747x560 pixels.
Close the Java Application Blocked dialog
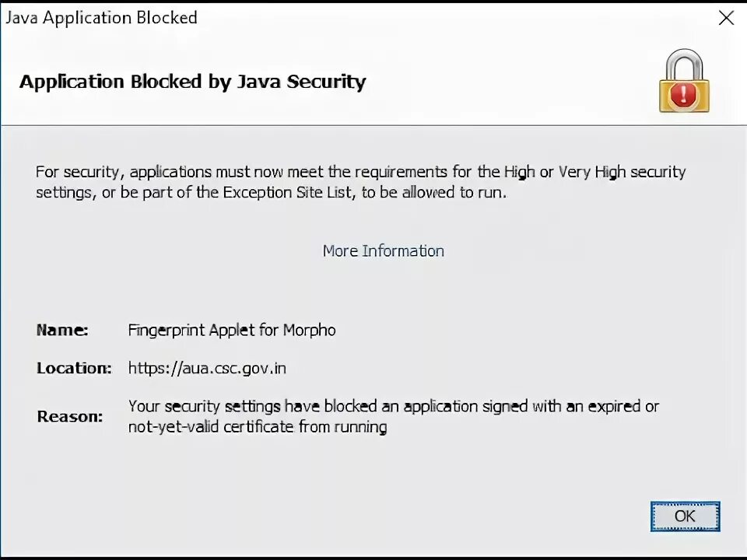[725, 18]
